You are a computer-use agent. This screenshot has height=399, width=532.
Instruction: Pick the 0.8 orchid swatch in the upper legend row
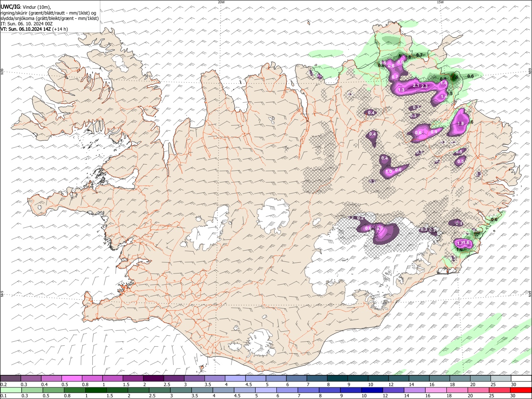(92, 378)
